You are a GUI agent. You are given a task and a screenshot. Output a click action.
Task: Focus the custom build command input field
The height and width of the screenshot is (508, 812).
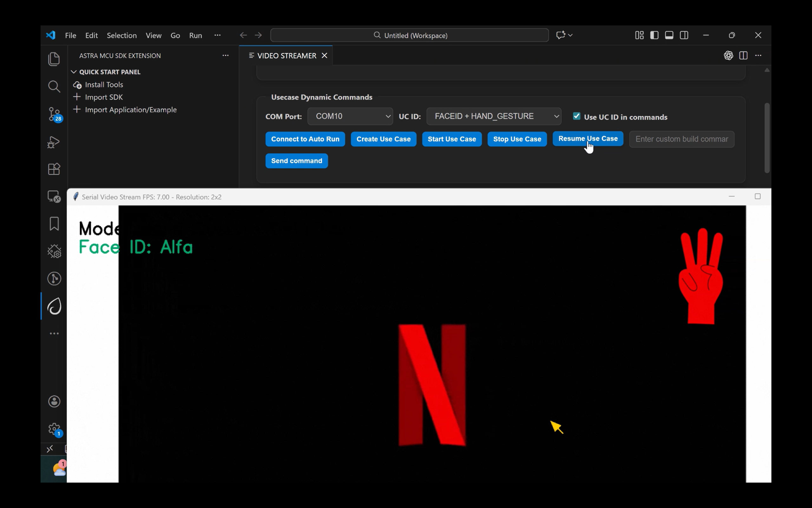pos(681,139)
